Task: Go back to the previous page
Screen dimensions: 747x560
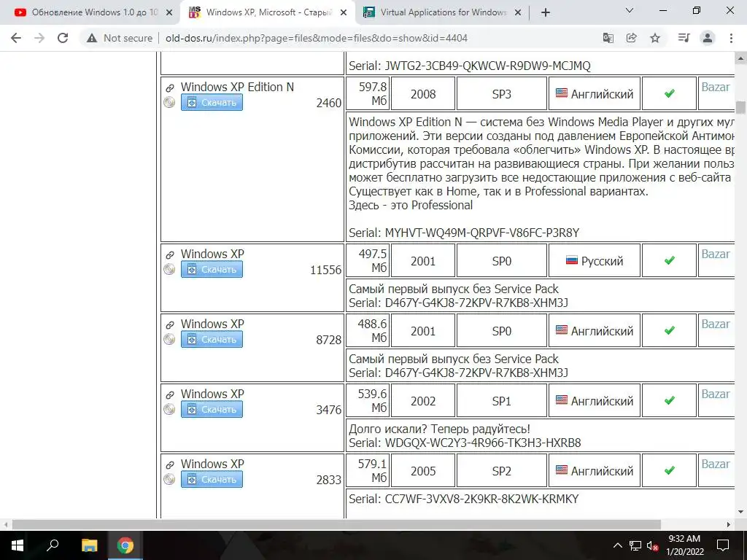Action: [x=16, y=38]
